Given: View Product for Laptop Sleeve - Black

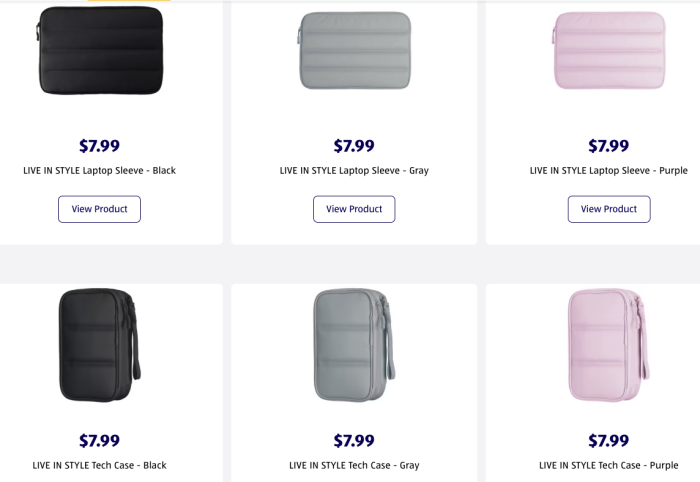Looking at the screenshot, I should 99,209.
